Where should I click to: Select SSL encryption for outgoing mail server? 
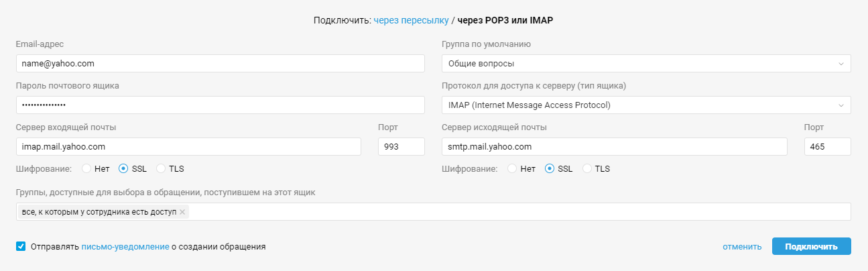tap(550, 168)
